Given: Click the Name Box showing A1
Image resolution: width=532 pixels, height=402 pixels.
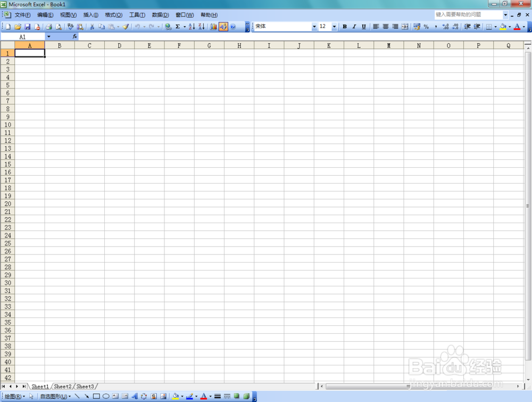Looking at the screenshot, I should tap(22, 36).
